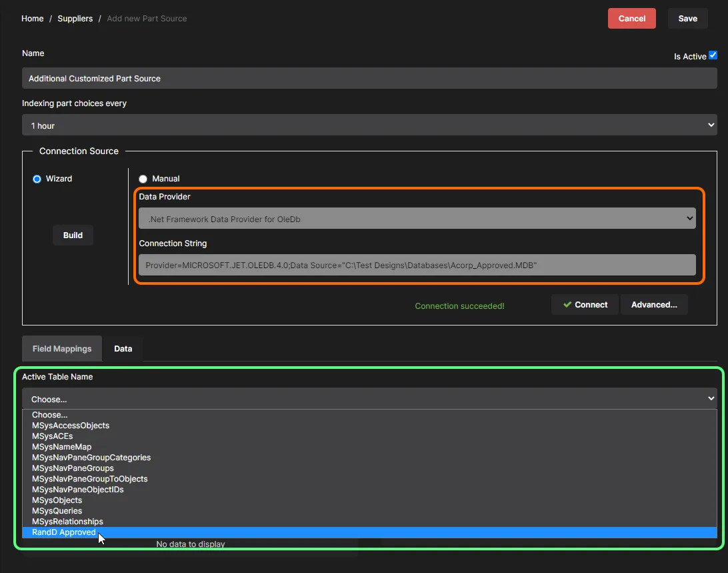This screenshot has width=728, height=573.
Task: Cancel adding the new part source
Action: pos(631,19)
